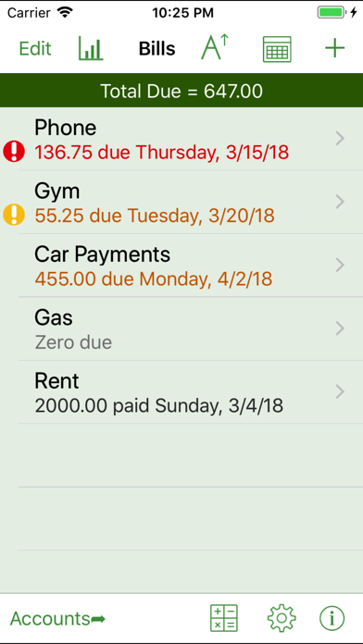Open the calculator icon

224,618
